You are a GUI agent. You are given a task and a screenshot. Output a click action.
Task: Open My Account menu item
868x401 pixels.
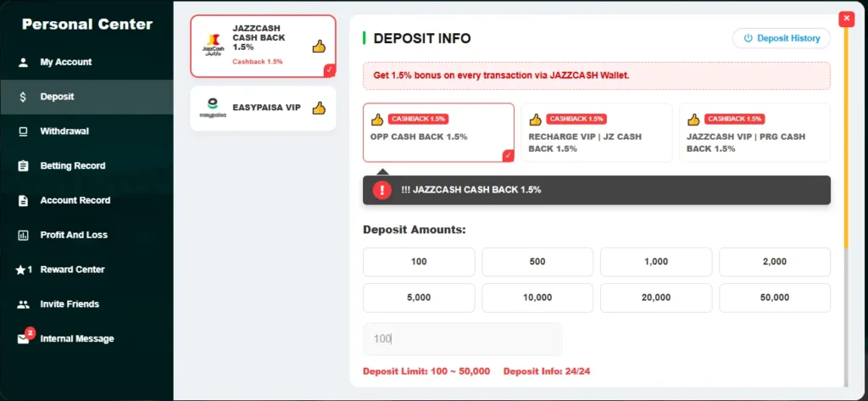tap(87, 62)
